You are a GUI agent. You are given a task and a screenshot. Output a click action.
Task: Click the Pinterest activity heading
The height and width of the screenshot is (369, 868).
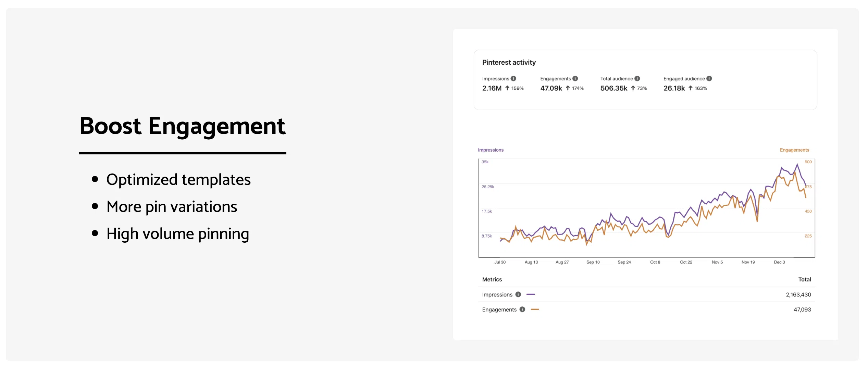point(509,62)
